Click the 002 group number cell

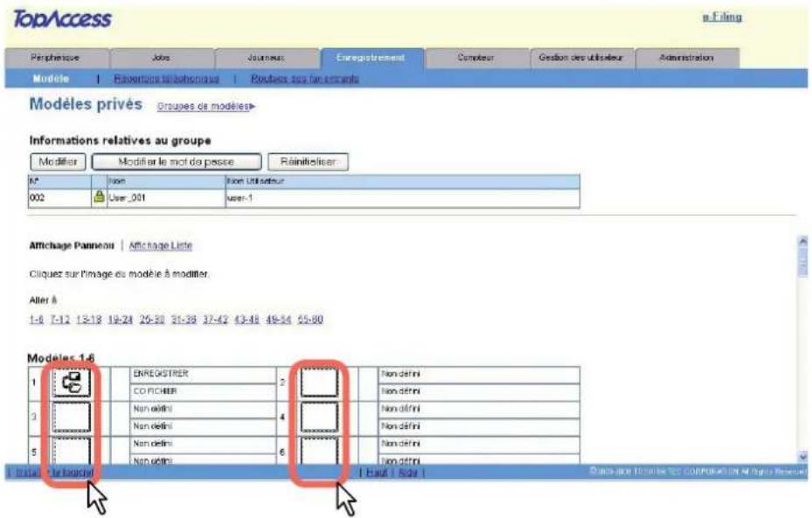pyautogui.click(x=59, y=197)
